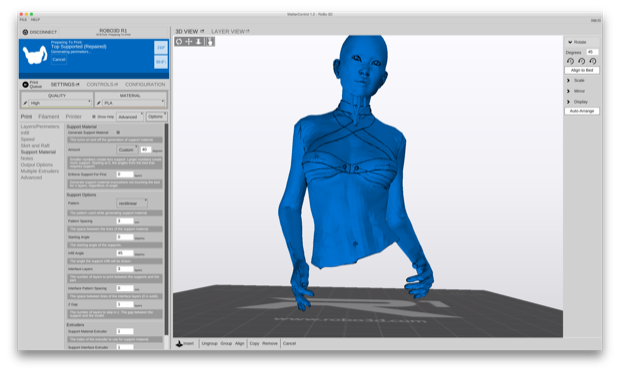Click the bed temperature indicator below 210°

(161, 62)
